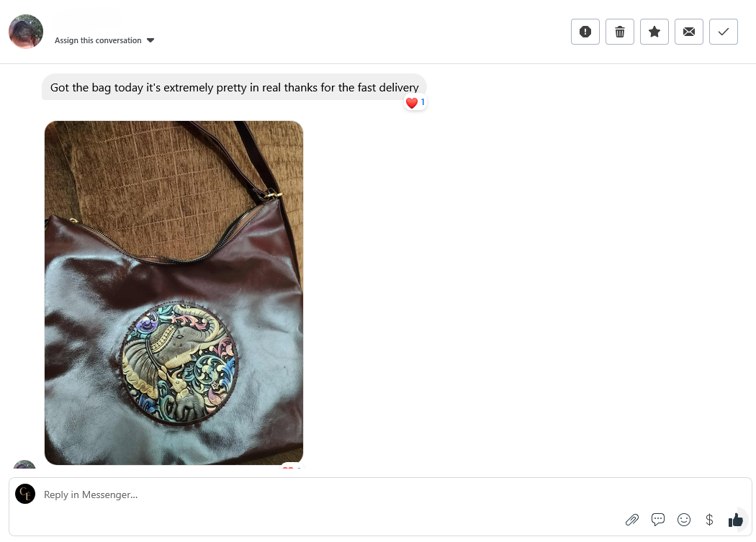Open saved replies speech bubble icon
756x542 pixels.
point(658,520)
